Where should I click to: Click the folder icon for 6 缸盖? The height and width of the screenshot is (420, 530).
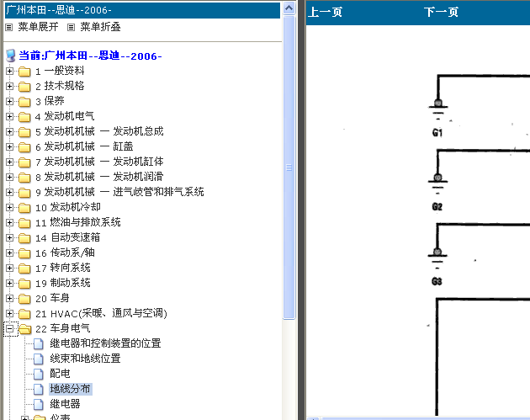tap(24, 147)
